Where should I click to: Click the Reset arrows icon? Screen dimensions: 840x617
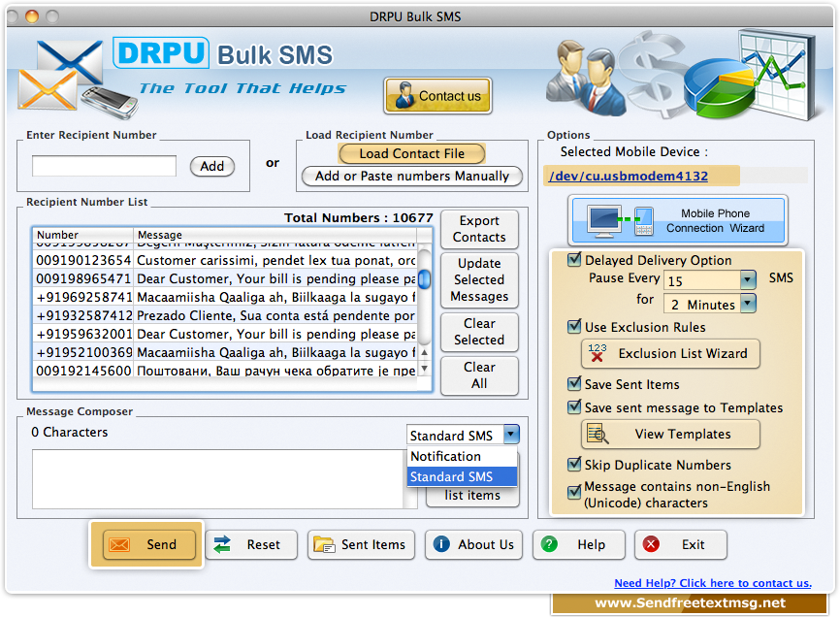click(x=222, y=544)
